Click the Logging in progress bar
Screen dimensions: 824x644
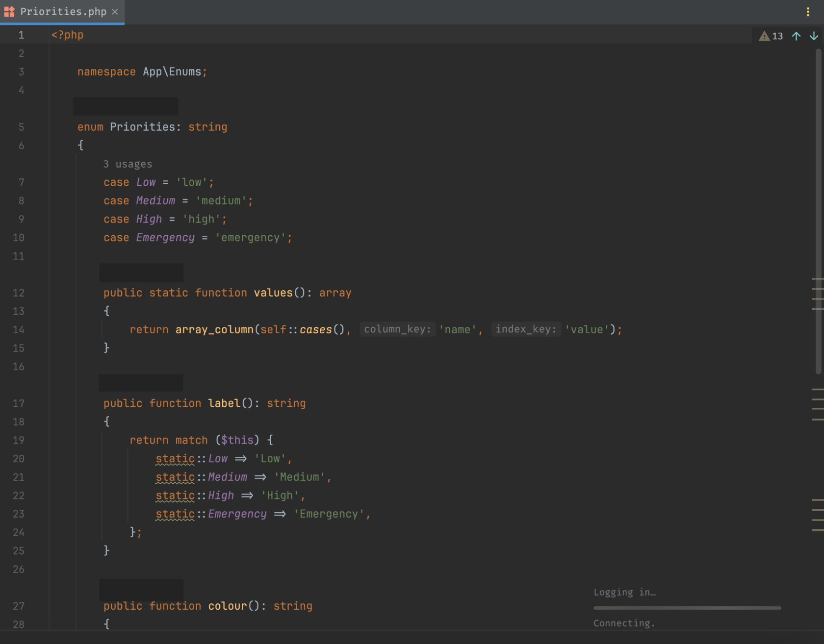pos(687,608)
